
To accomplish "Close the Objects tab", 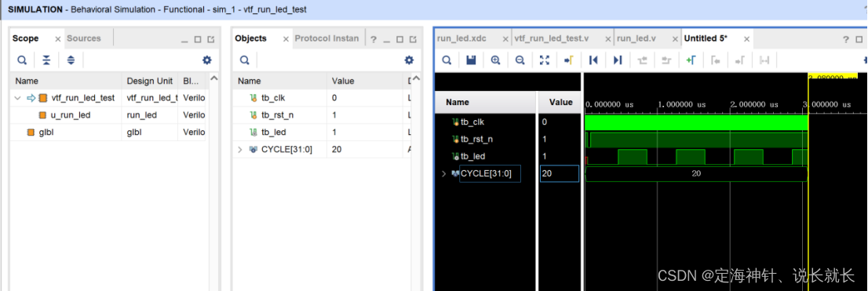I will click(x=286, y=39).
